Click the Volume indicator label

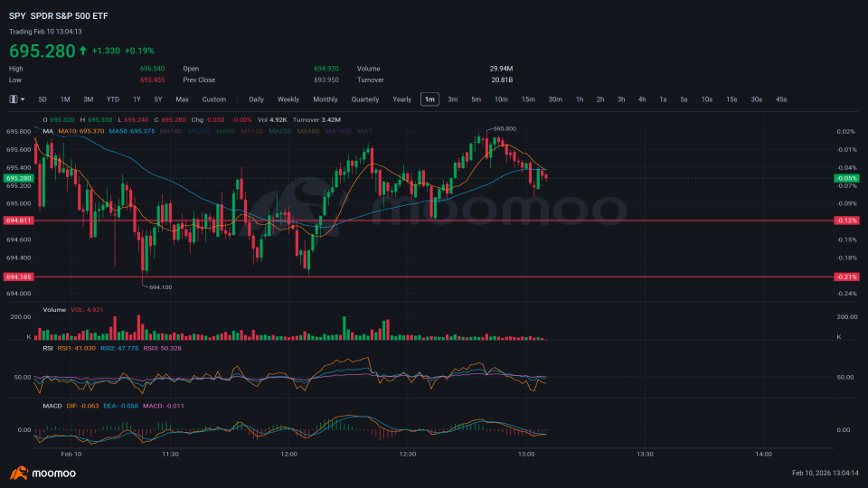click(x=54, y=310)
